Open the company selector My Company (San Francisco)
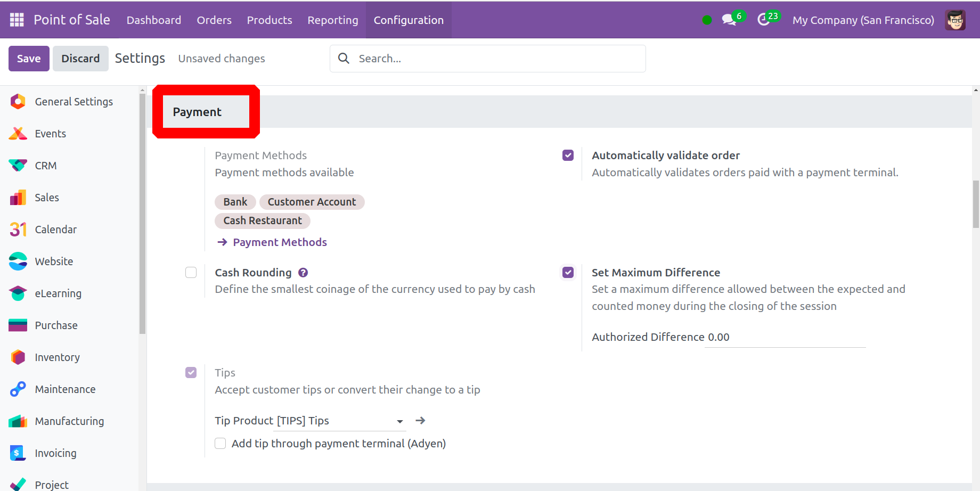 [x=863, y=20]
